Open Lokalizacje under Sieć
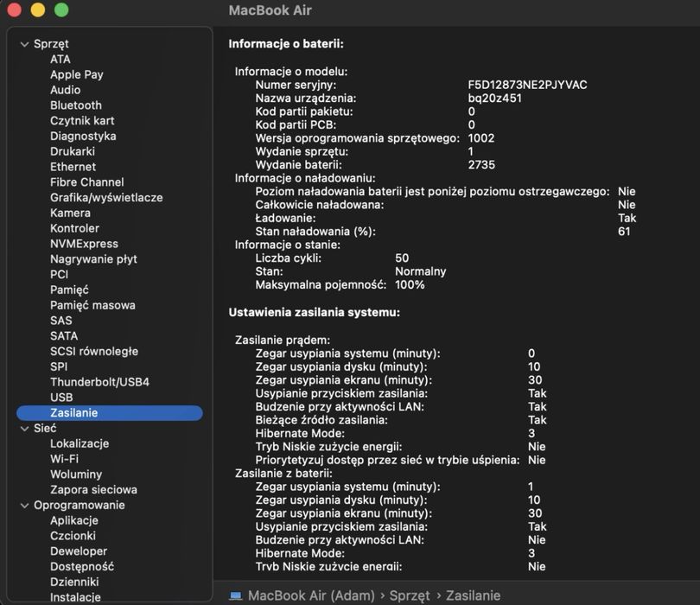 pos(80,444)
